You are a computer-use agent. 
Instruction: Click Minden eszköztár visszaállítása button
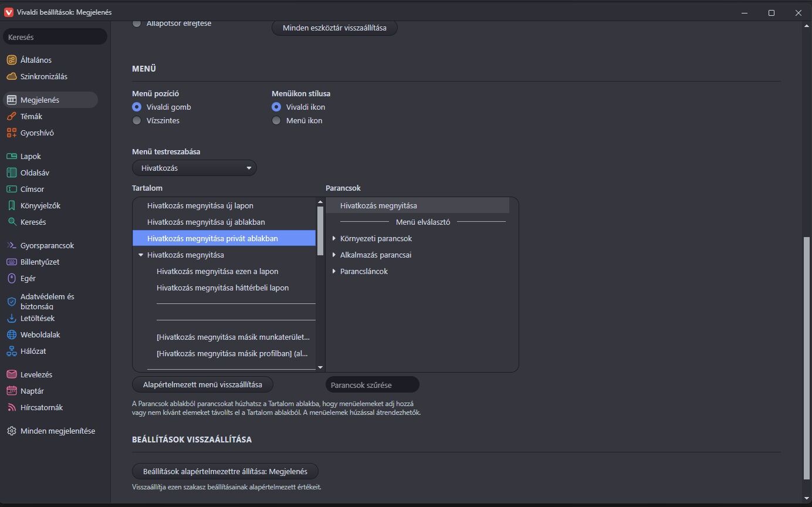coord(334,28)
